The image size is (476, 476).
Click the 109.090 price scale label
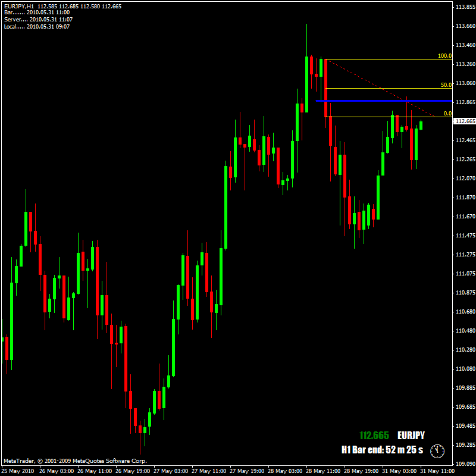(x=465, y=464)
